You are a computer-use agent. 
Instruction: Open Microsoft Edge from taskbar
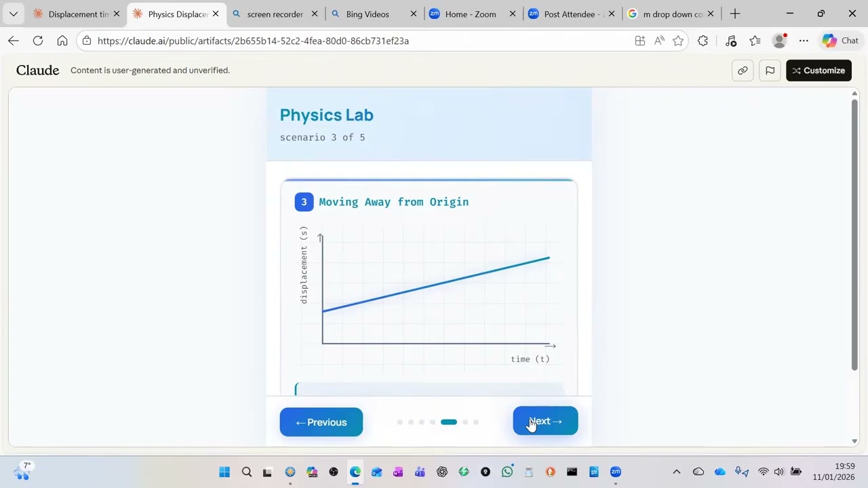355,472
